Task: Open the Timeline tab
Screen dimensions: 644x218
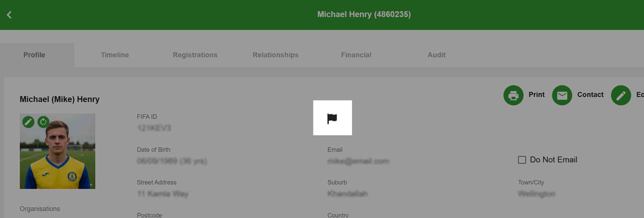Action: click(115, 55)
